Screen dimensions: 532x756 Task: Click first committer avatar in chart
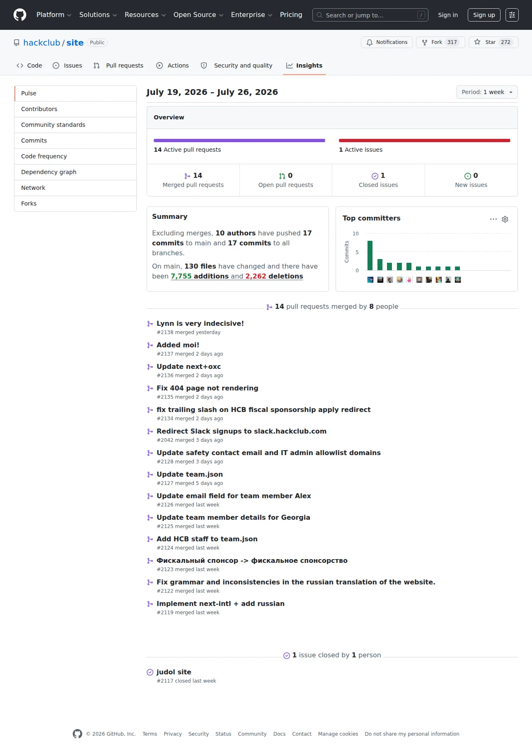pyautogui.click(x=370, y=280)
